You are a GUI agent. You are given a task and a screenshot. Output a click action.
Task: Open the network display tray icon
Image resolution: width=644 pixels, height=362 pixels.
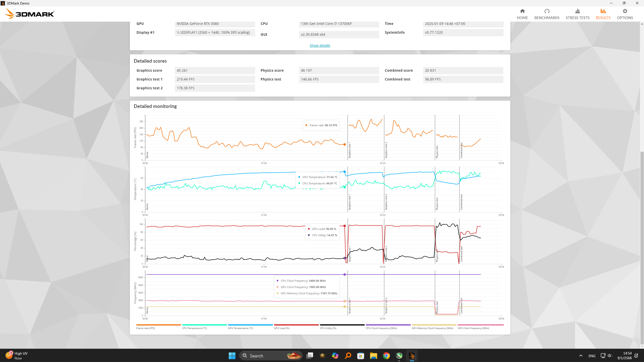coord(603,355)
